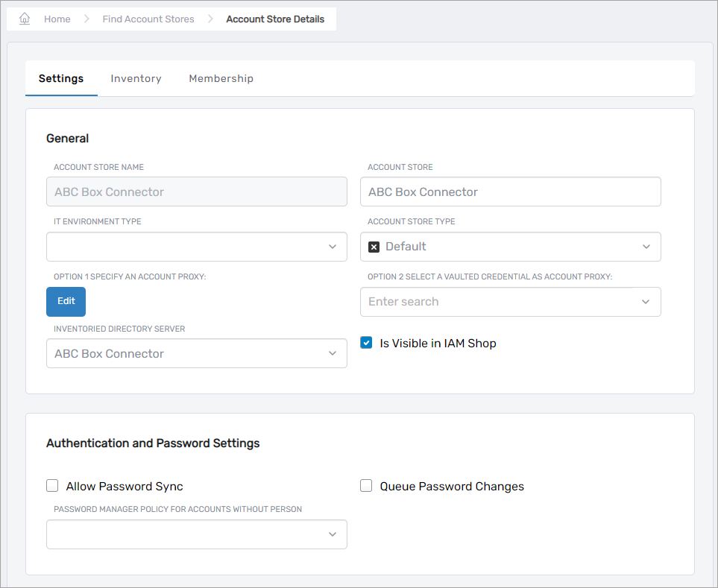Navigate to Home breadcrumb link
The image size is (718, 588).
point(57,19)
